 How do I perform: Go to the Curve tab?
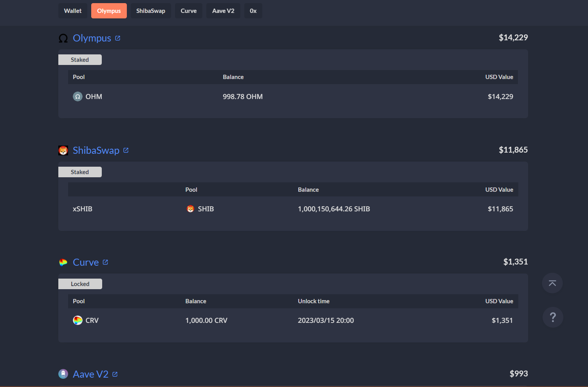point(189,11)
